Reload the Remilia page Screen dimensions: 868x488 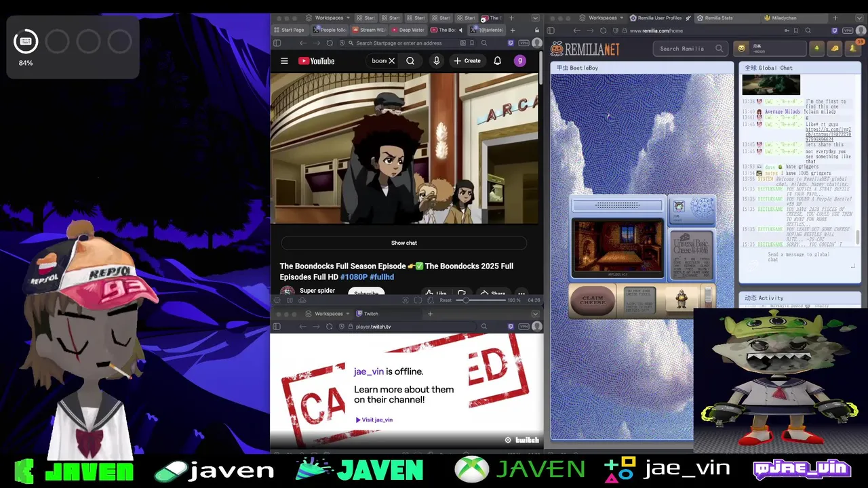[604, 30]
